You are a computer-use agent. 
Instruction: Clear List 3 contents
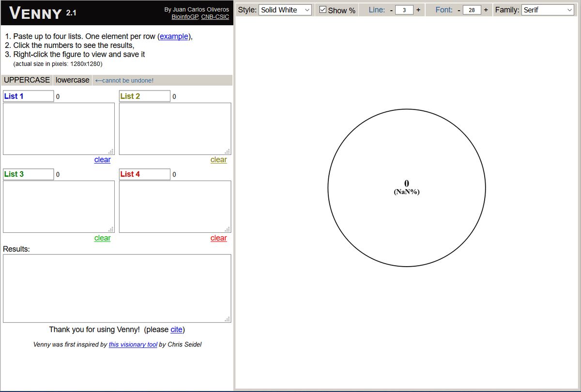[x=102, y=238]
